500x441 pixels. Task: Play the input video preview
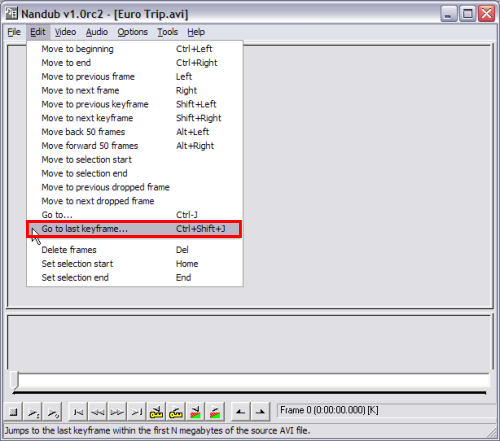33,412
